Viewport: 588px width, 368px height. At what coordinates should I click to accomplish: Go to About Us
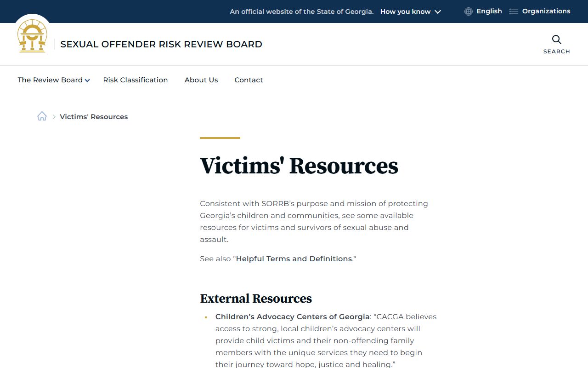click(x=201, y=80)
